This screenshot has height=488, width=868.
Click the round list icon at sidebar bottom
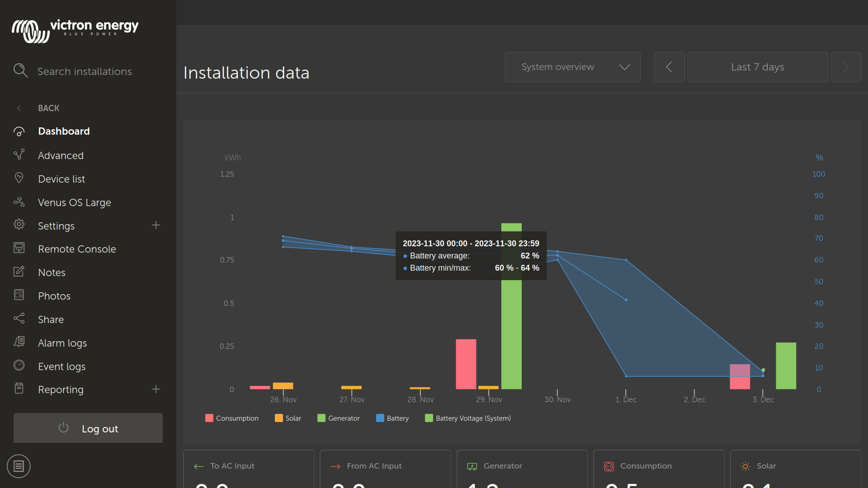click(x=19, y=466)
